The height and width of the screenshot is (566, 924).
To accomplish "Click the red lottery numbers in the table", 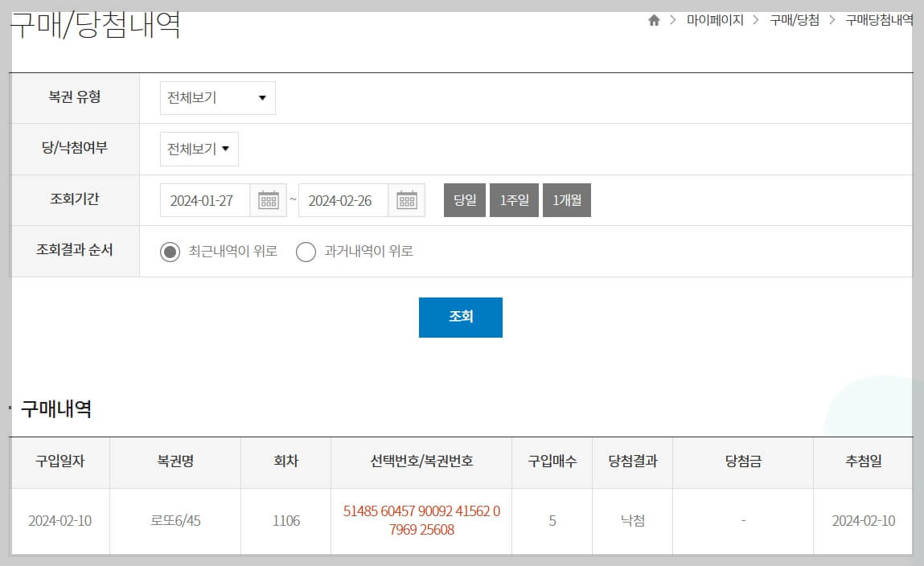I will [420, 521].
